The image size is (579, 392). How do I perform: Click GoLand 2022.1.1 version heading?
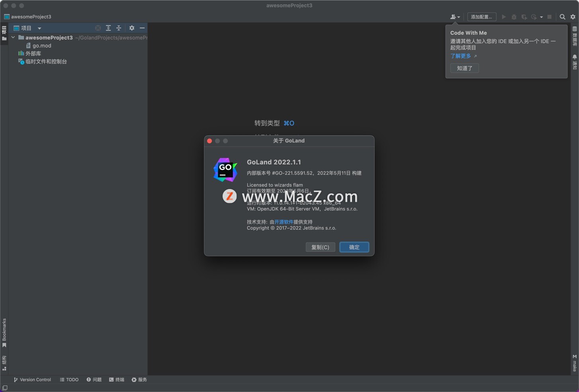tap(274, 162)
